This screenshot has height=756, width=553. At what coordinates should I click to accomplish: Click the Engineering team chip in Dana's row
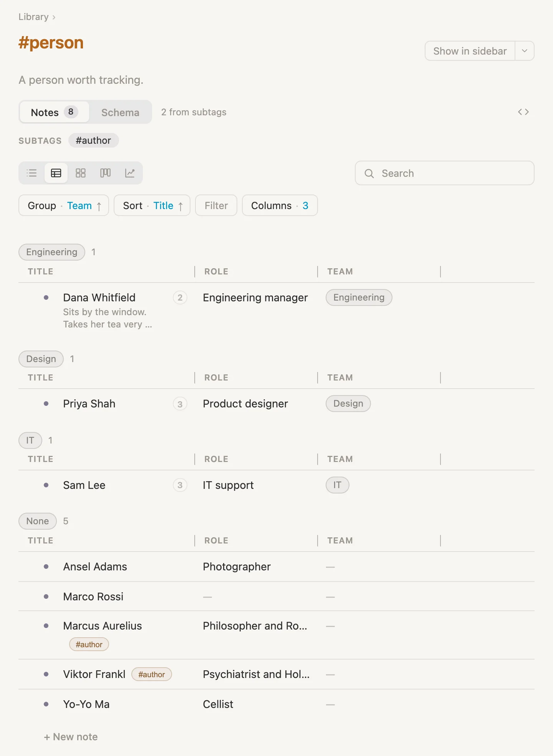pyautogui.click(x=359, y=297)
